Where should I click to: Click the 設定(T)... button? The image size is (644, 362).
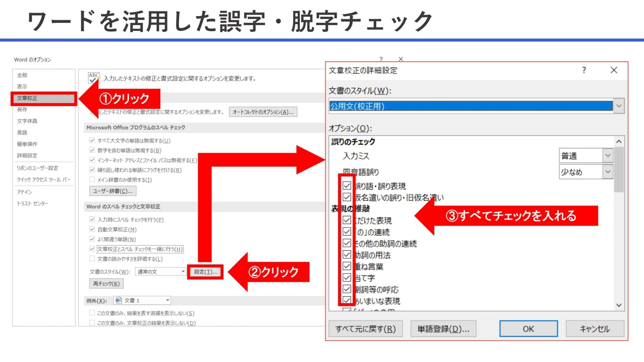pos(206,272)
